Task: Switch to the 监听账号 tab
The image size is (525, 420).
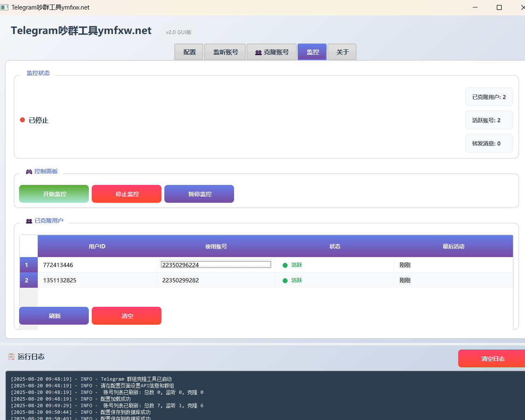Action: (225, 52)
